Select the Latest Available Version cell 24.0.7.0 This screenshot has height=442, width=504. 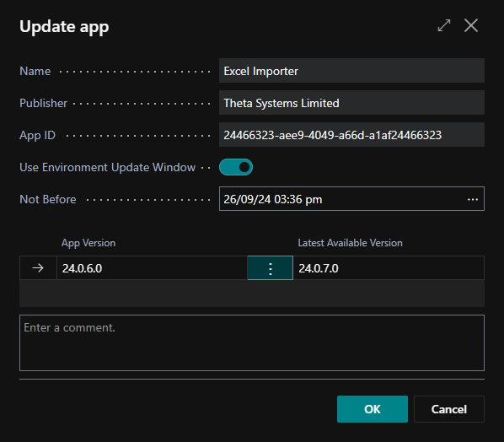coord(389,268)
